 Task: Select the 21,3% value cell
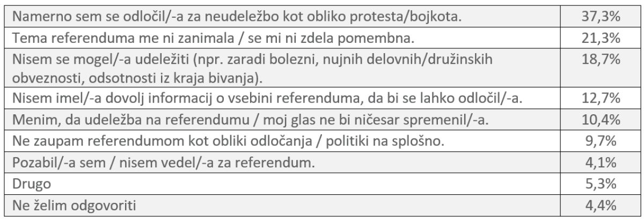602,38
